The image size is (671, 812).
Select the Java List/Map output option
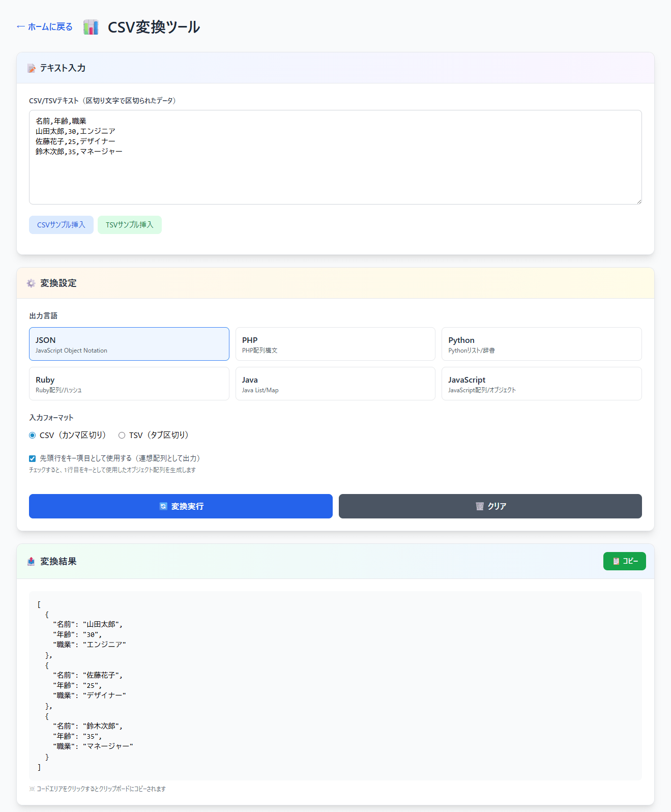335,384
